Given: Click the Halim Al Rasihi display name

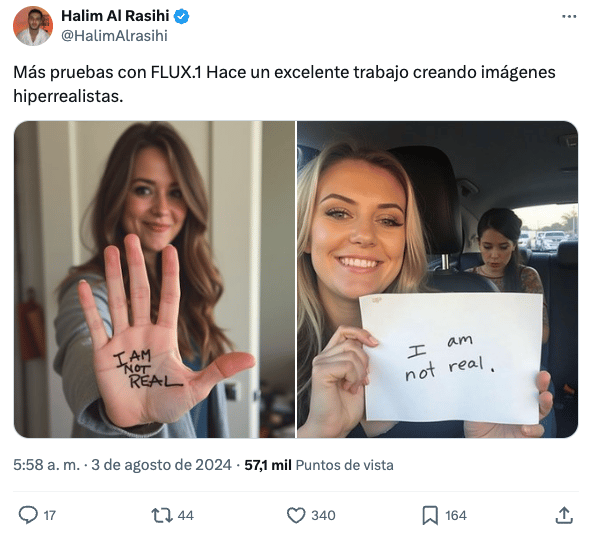Looking at the screenshot, I should click(x=115, y=16).
